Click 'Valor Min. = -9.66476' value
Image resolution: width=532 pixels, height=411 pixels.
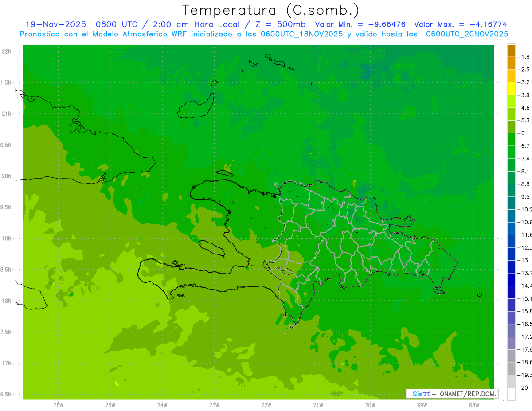(x=360, y=24)
